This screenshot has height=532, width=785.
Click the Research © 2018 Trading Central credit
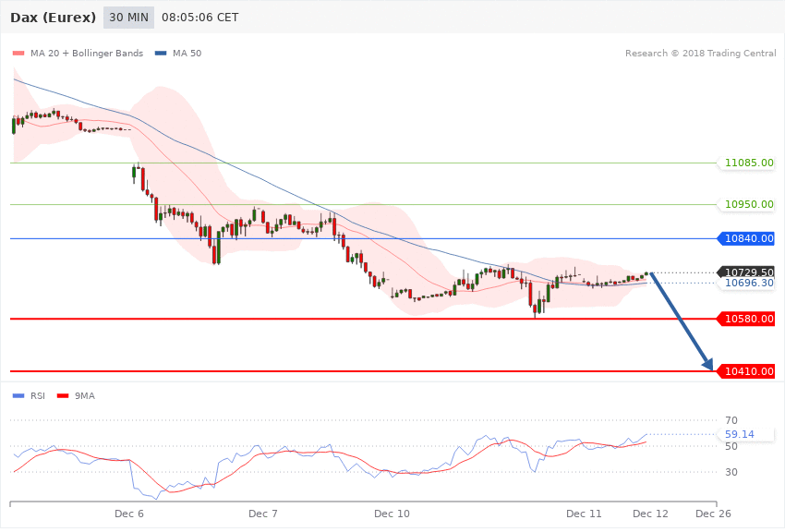tap(700, 53)
